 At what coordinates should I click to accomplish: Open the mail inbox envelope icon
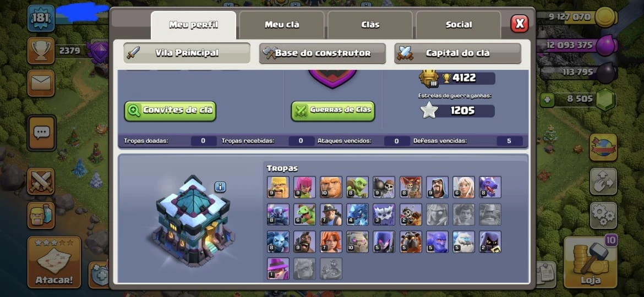tap(41, 83)
